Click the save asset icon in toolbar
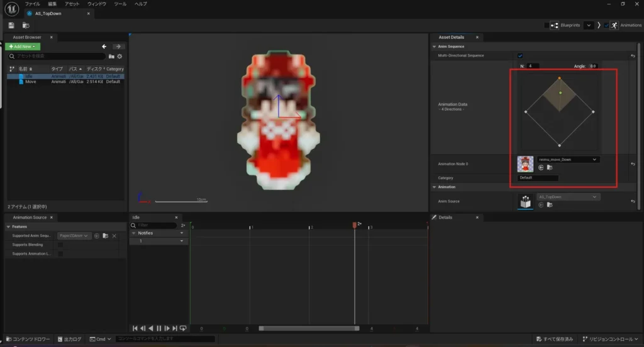The image size is (644, 347). pos(11,26)
